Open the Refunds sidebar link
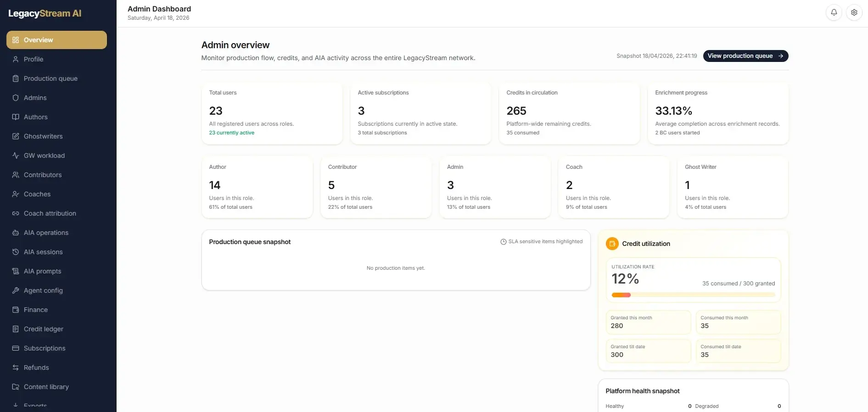 (56, 367)
